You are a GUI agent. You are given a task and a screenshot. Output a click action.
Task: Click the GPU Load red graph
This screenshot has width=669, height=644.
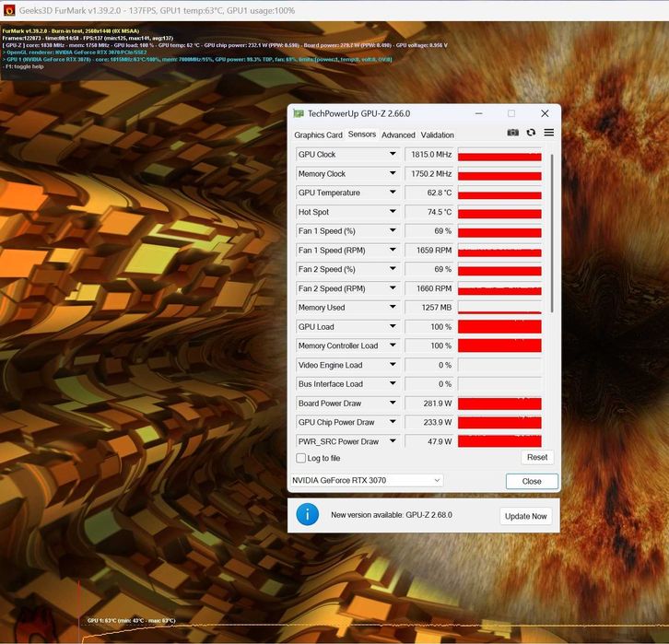[499, 326]
